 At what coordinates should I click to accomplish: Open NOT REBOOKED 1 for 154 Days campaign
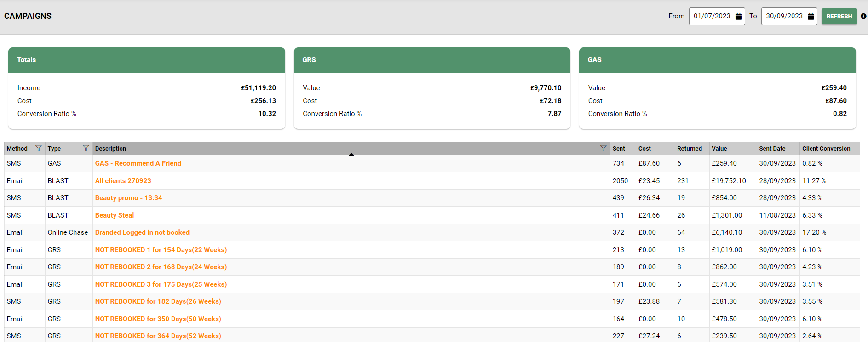161,250
